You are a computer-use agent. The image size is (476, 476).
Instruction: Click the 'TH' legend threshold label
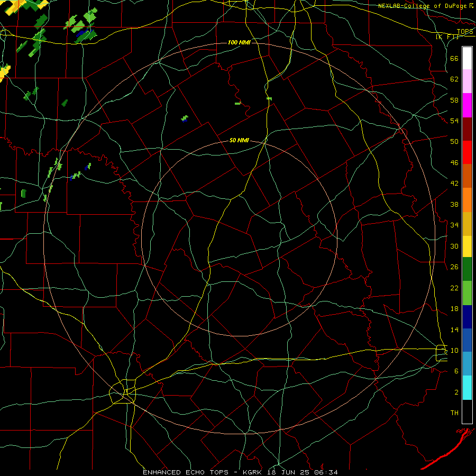point(454,413)
